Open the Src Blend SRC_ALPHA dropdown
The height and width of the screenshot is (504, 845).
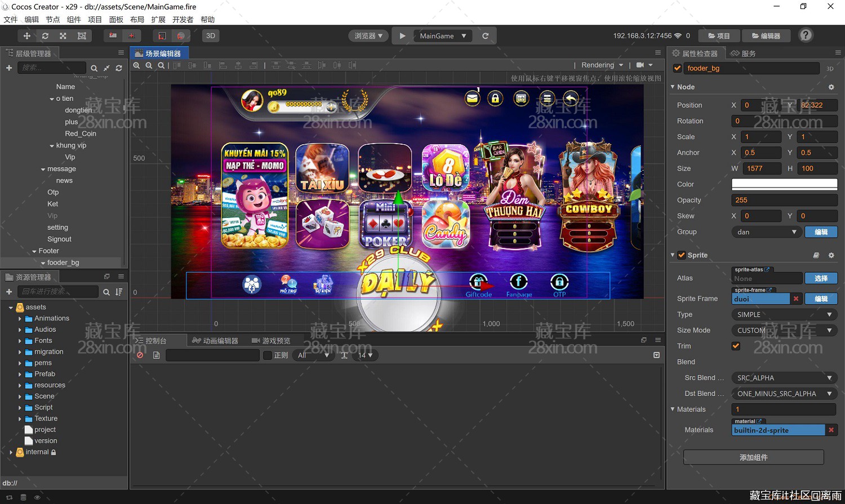pos(784,378)
